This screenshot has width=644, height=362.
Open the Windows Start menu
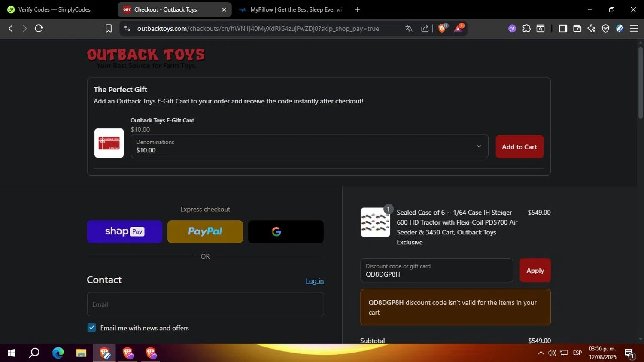tap(12, 353)
